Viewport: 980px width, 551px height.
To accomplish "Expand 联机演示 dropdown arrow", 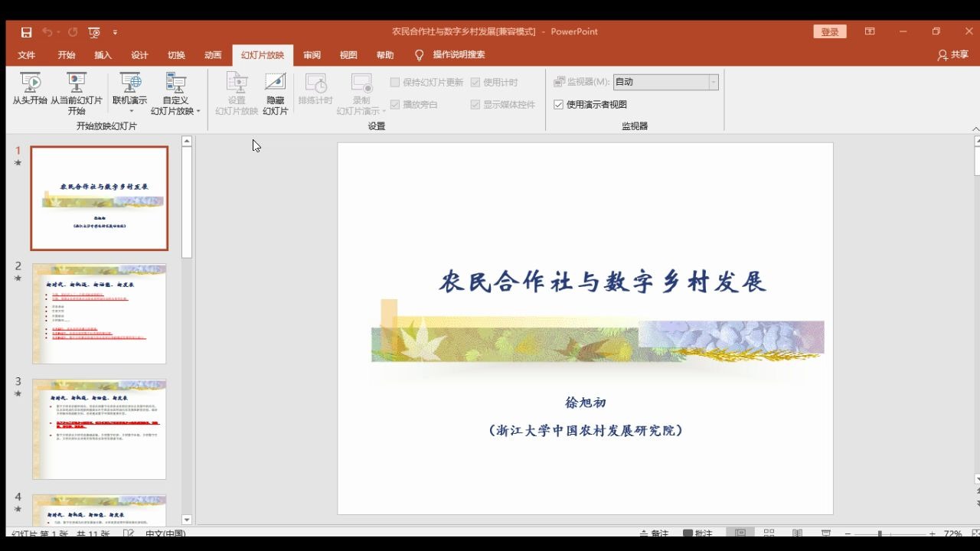I will pos(130,112).
